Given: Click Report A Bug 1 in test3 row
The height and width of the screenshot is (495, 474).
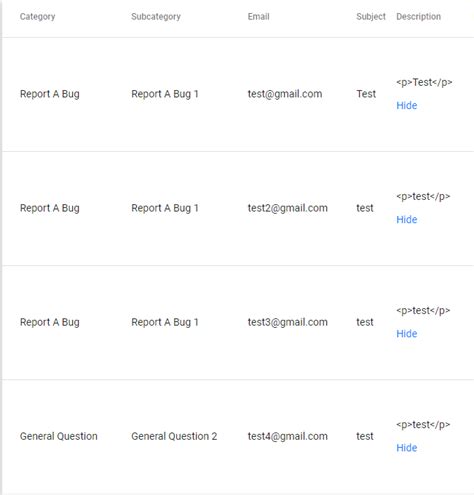Looking at the screenshot, I should (x=165, y=322).
